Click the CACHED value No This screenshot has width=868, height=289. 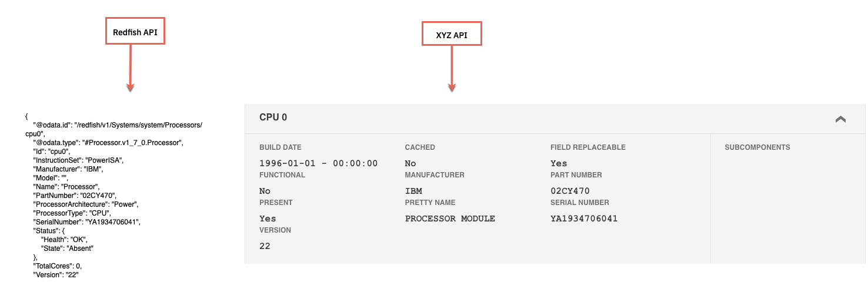click(410, 163)
